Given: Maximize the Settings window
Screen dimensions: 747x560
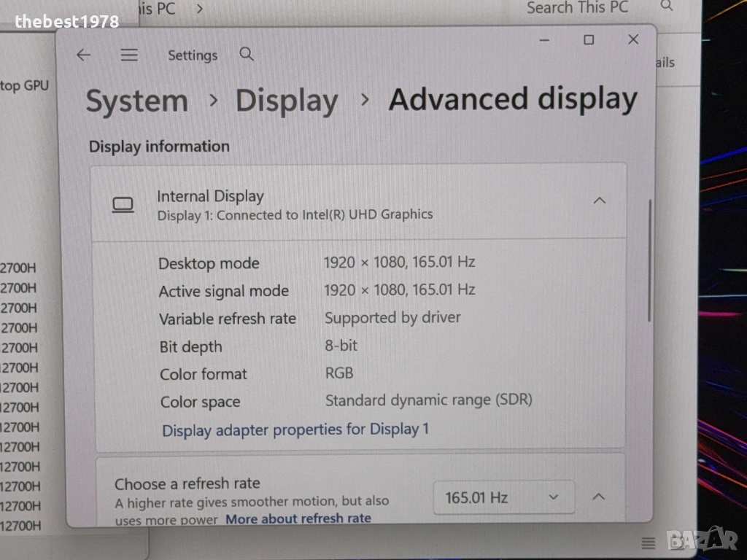Looking at the screenshot, I should pyautogui.click(x=589, y=40).
